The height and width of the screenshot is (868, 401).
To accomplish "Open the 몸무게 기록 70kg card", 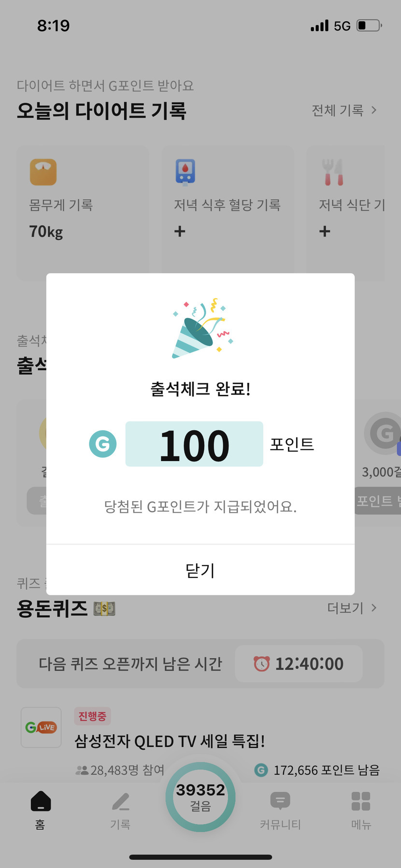I will click(83, 213).
